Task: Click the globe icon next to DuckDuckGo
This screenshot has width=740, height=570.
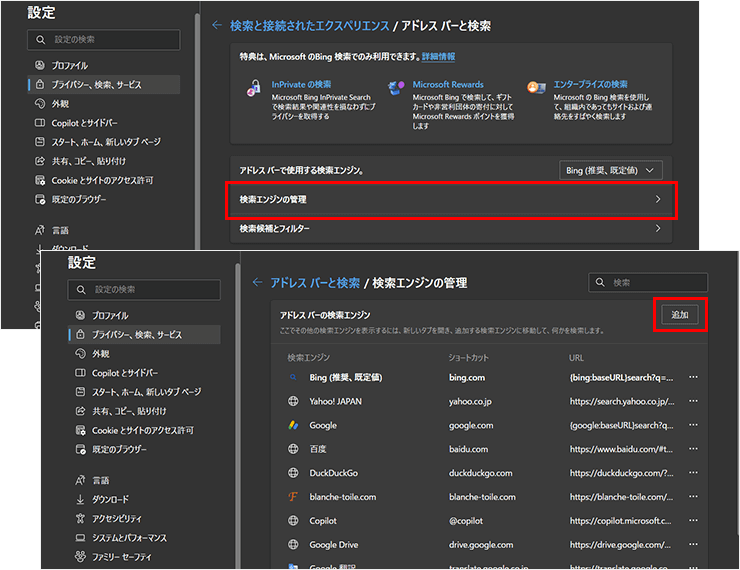Action: coord(293,473)
